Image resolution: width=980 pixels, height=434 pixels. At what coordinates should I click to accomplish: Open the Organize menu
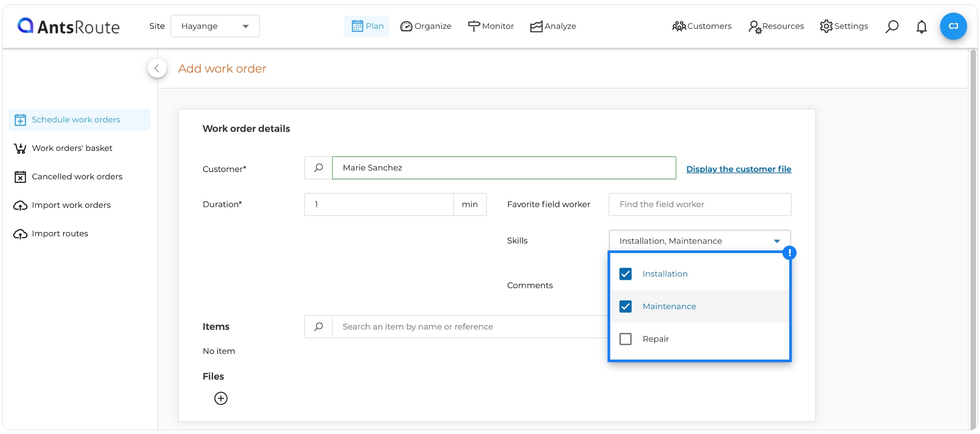pos(426,26)
